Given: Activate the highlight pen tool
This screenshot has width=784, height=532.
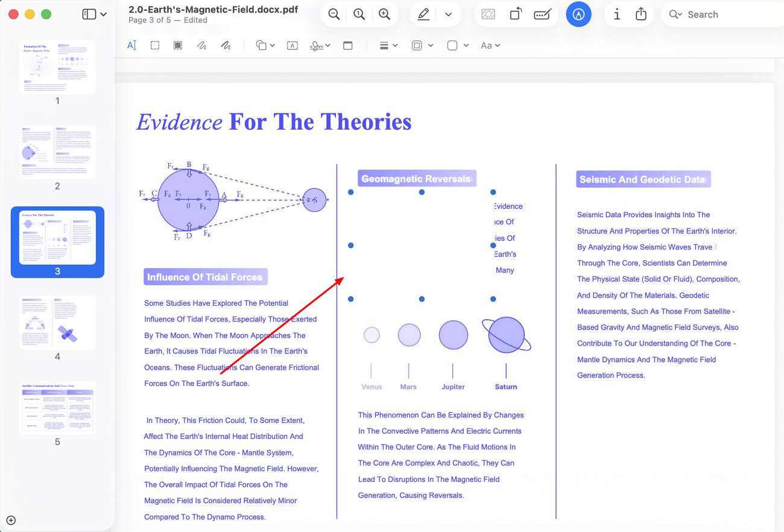Looking at the screenshot, I should [x=423, y=14].
